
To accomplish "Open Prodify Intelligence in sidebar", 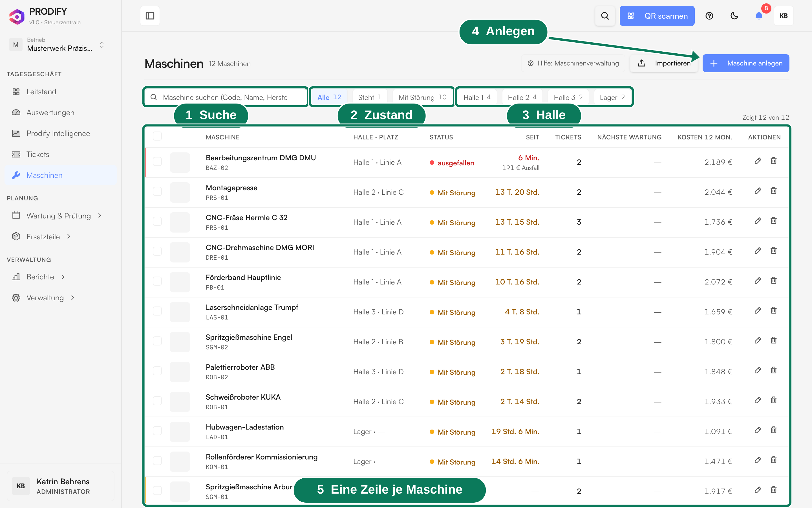I will coord(60,133).
